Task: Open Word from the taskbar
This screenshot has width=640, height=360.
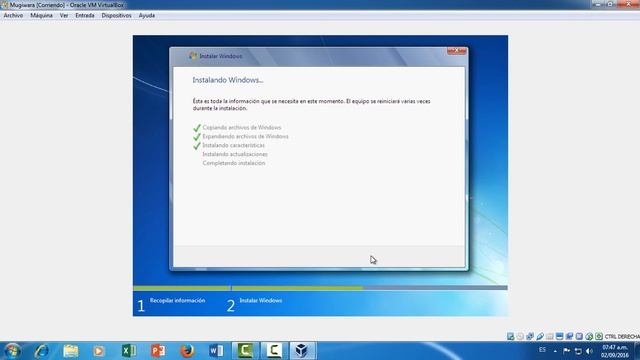Action: (x=216, y=351)
